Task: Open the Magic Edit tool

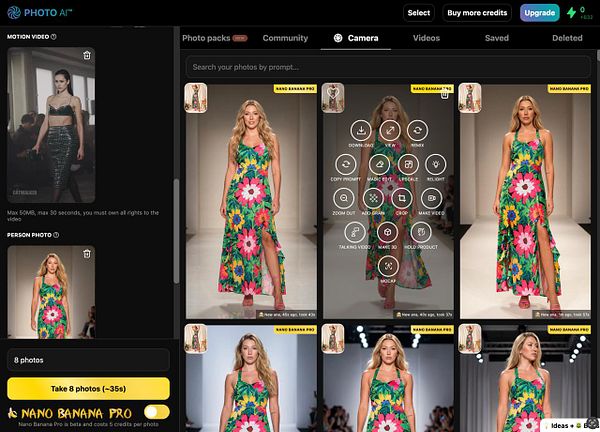Action: pyautogui.click(x=379, y=165)
